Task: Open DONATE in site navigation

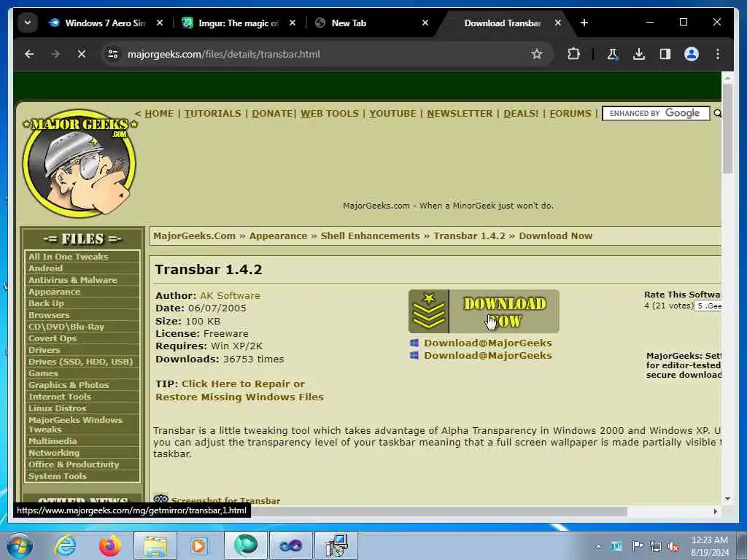Action: 272,113
